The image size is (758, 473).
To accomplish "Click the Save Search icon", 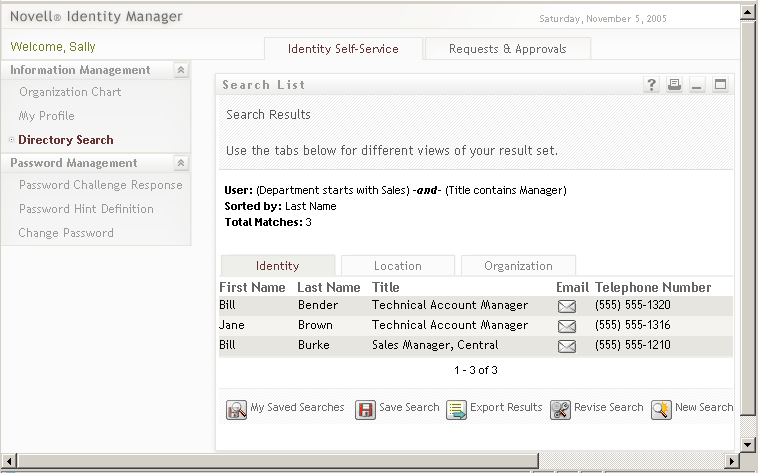I will (366, 409).
